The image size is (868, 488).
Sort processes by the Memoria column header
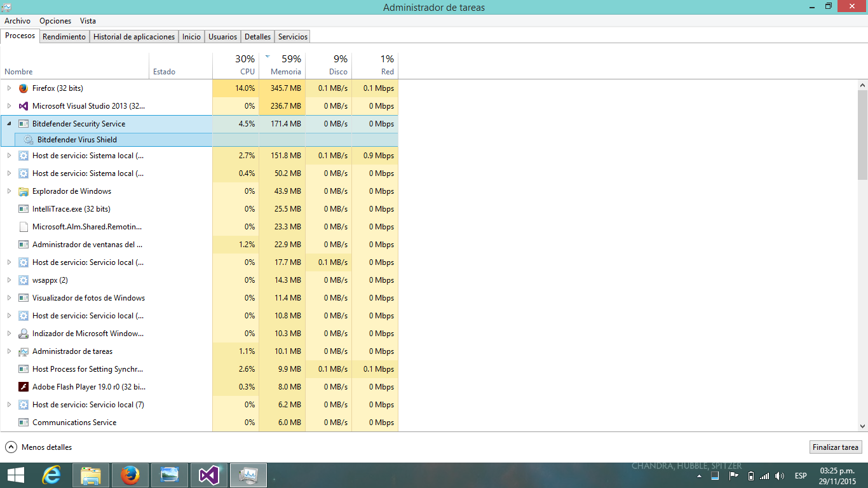[282, 65]
